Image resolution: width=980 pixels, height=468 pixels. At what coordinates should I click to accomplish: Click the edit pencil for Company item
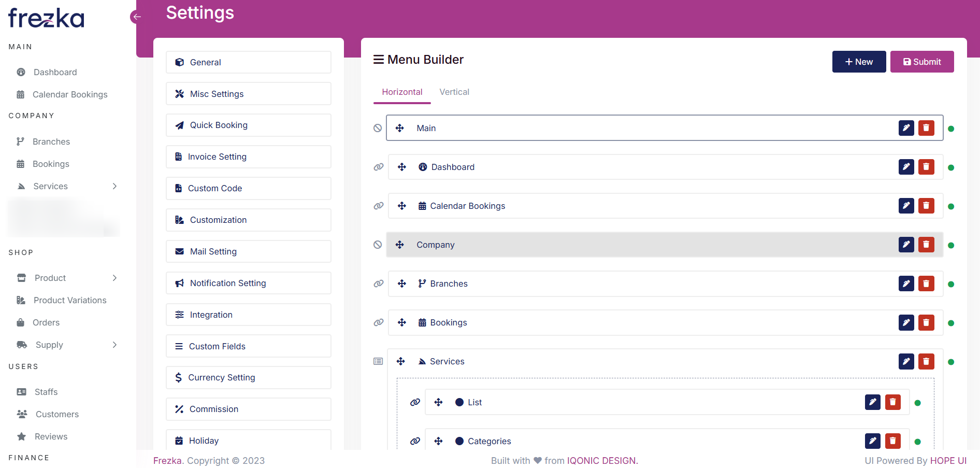point(906,245)
